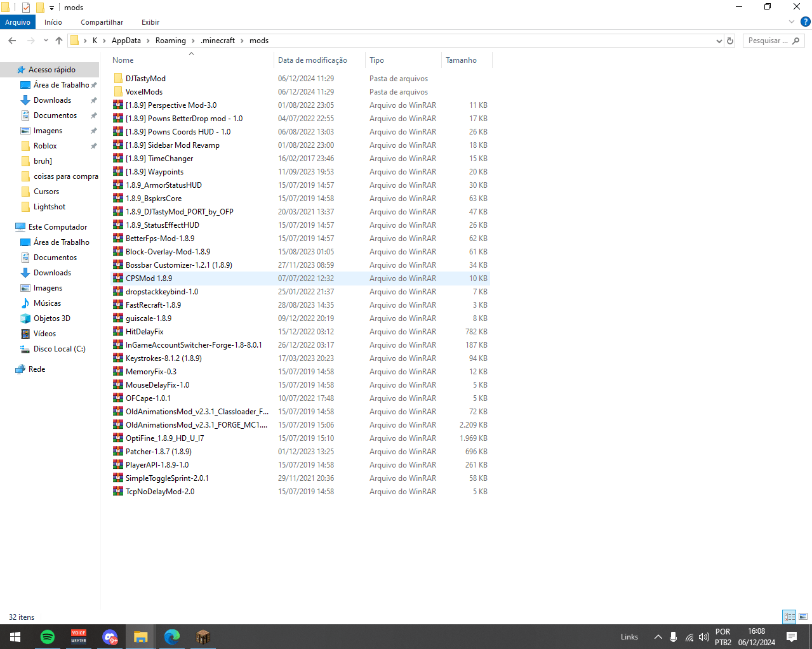This screenshot has width=812, height=649.
Task: Navigate to Roaming in breadcrumb
Action: 171,41
